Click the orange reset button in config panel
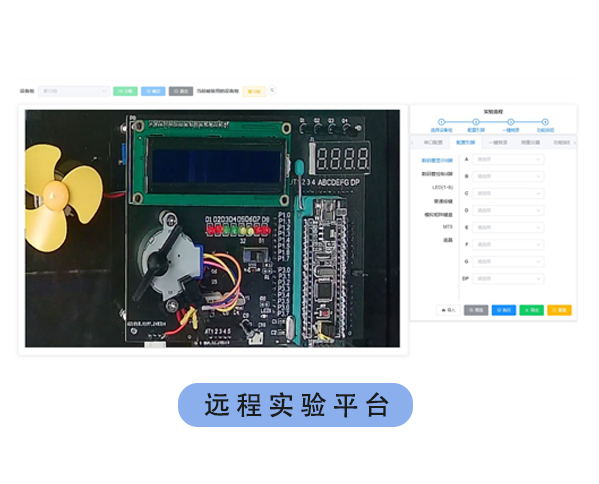The image size is (599, 484). [559, 310]
